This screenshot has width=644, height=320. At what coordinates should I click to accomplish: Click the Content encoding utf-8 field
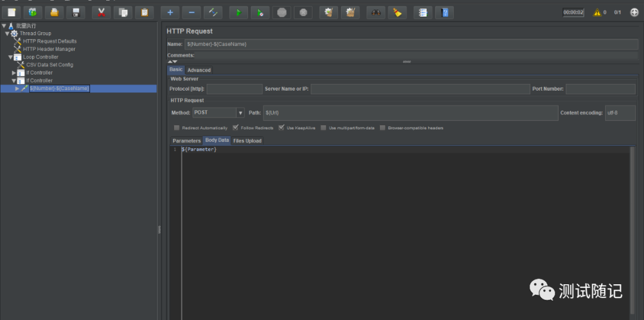[x=620, y=113]
